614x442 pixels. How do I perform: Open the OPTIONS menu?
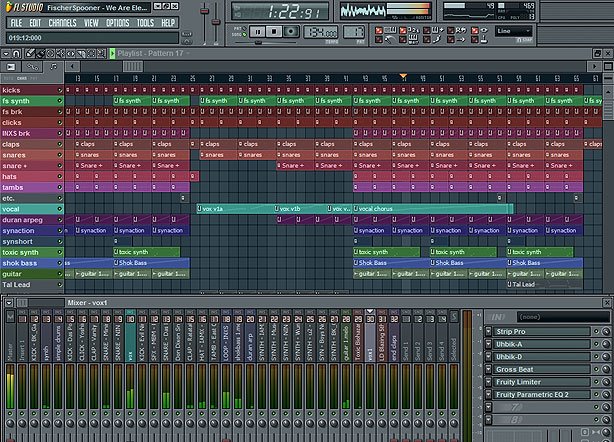click(x=117, y=23)
